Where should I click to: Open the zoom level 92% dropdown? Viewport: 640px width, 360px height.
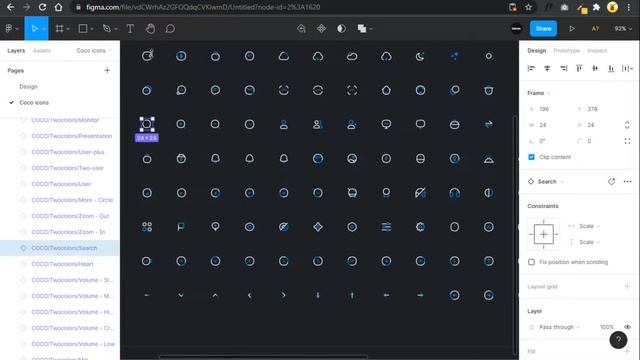623,29
